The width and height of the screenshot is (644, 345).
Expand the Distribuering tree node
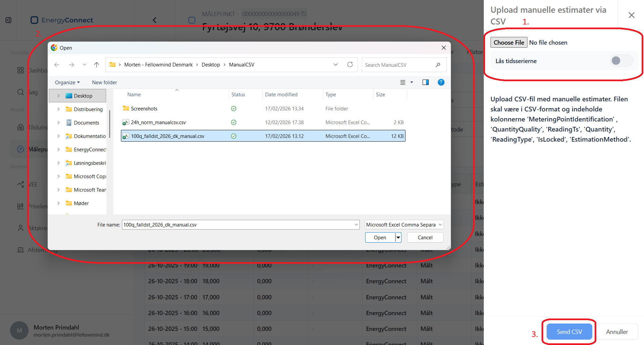coord(58,109)
